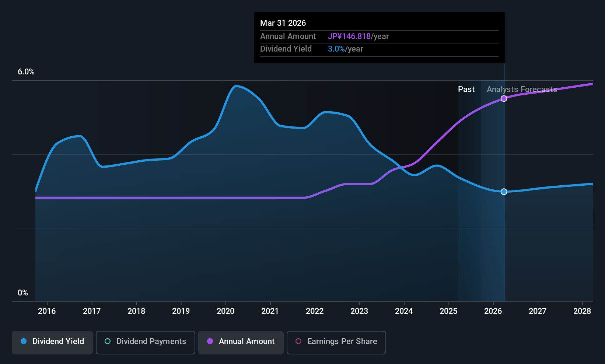Click the 2018 x-axis label
The height and width of the screenshot is (364, 605).
coord(136,311)
